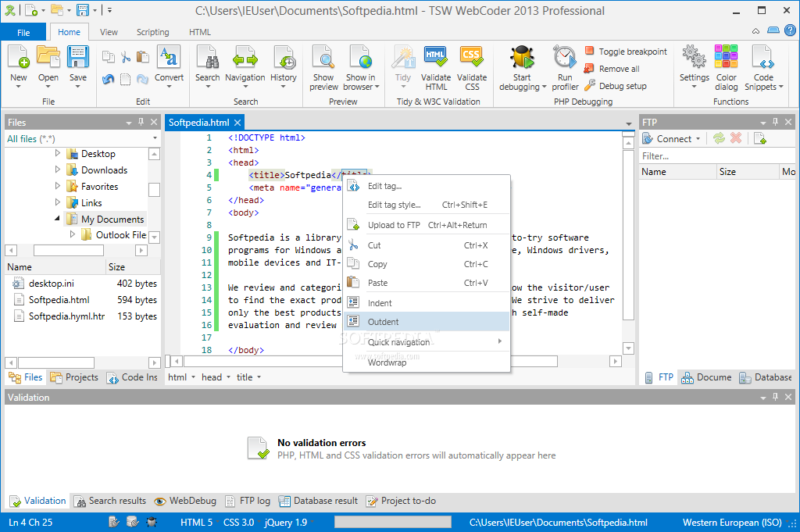Select Outdent from context menu
This screenshot has width=800, height=532.
[x=427, y=322]
